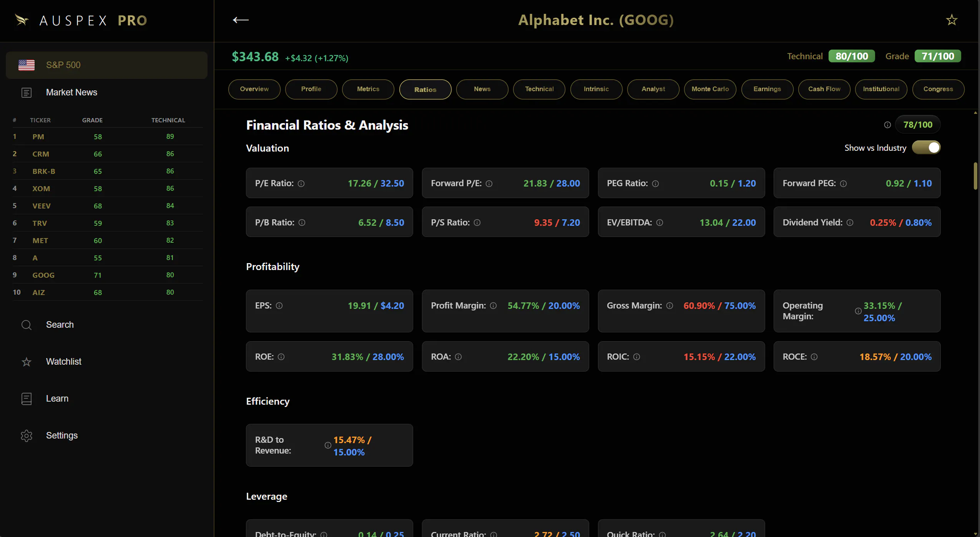This screenshot has height=537, width=980.
Task: Click the ROIC info icon
Action: coord(637,357)
